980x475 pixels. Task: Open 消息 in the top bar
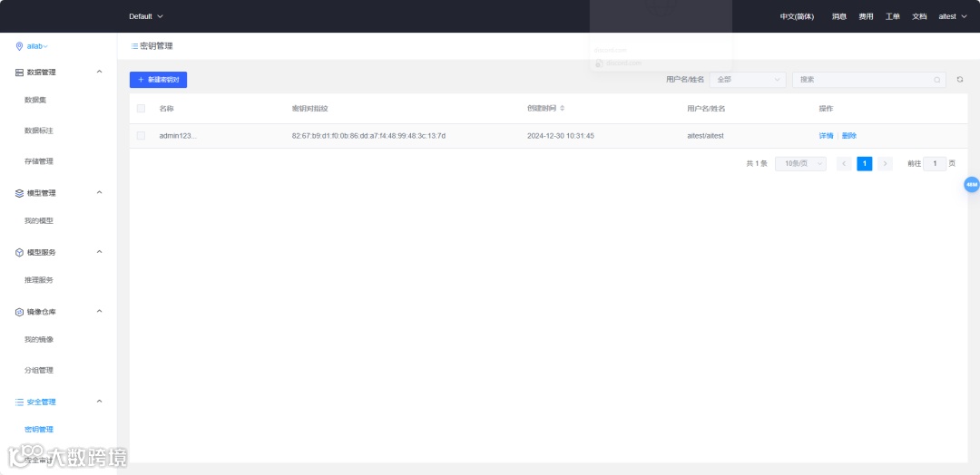pos(838,17)
